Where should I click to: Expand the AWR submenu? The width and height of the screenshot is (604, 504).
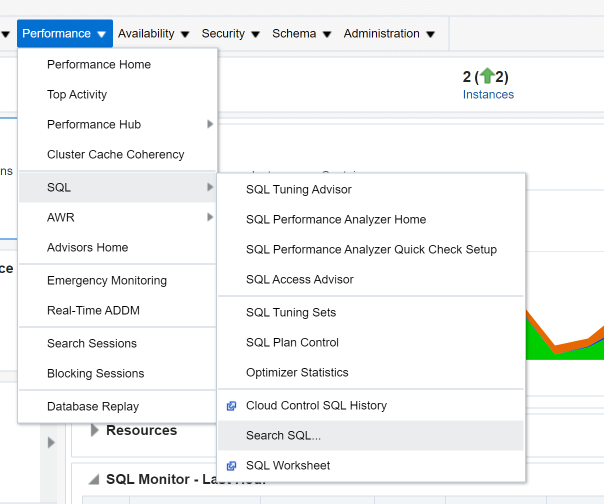click(61, 217)
